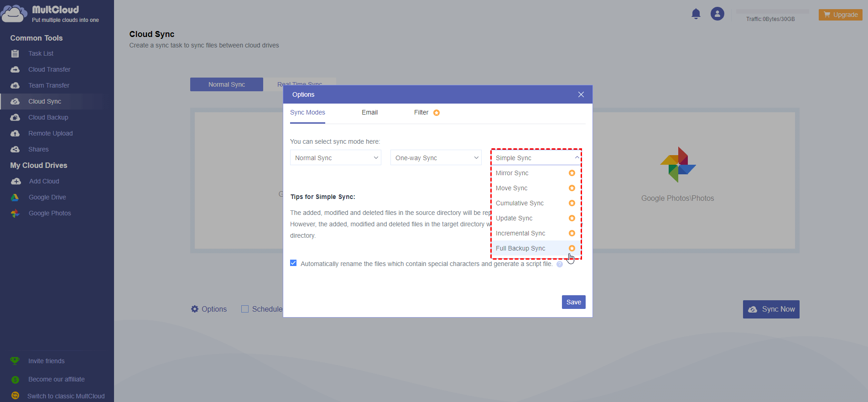The height and width of the screenshot is (402, 868).
Task: Click Add Cloud link
Action: click(44, 182)
